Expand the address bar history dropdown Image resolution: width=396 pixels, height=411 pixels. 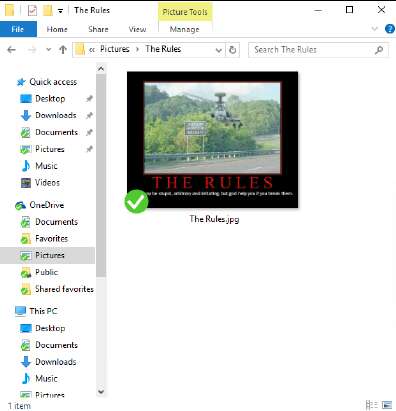pyautogui.click(x=219, y=50)
